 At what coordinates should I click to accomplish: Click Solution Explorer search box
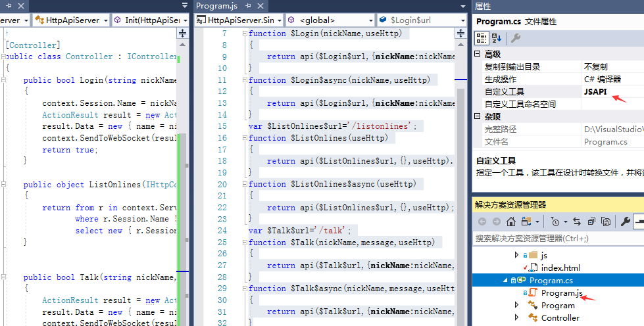[x=558, y=238]
